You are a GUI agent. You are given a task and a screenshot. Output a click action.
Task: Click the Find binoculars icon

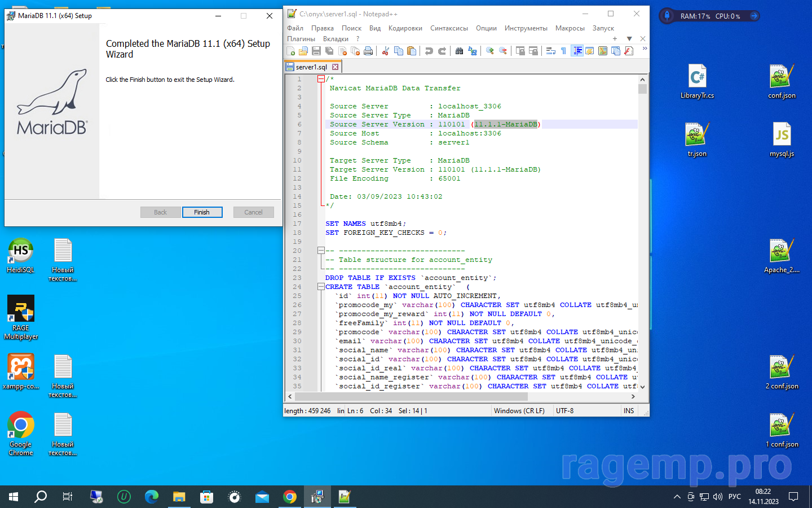click(x=460, y=51)
